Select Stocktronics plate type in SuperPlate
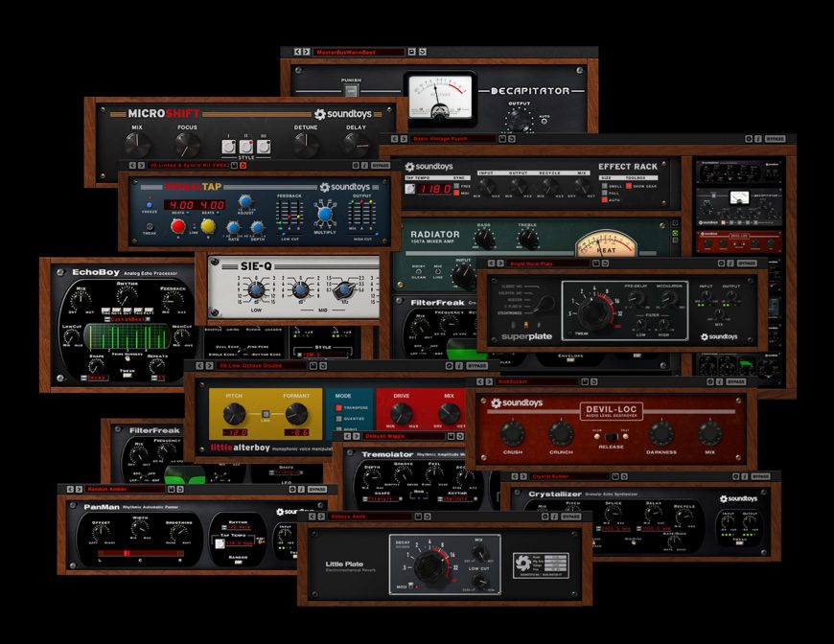The height and width of the screenshot is (644, 834). 511,313
